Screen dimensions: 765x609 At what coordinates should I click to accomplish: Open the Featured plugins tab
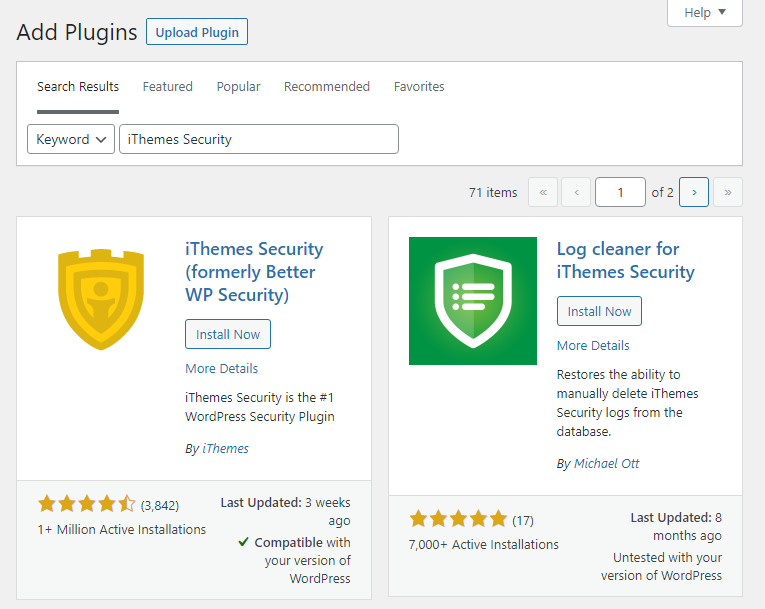[167, 87]
